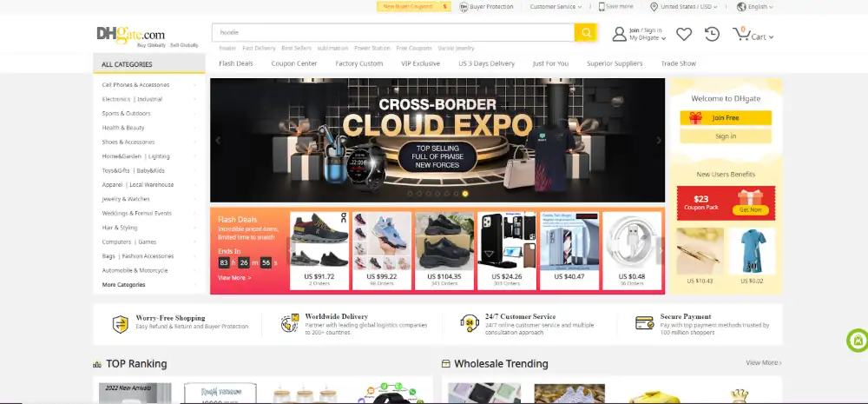Open the Flash Deals menu tab
This screenshot has width=868, height=404.
click(x=236, y=63)
